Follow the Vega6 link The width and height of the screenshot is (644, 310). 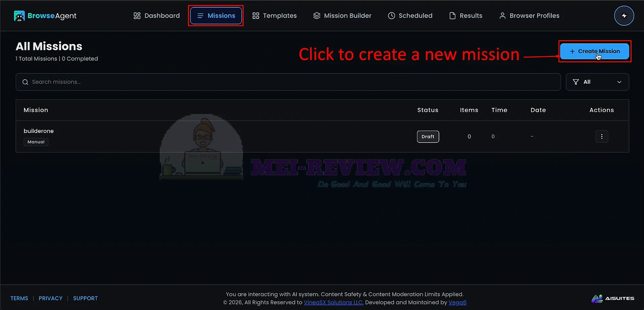point(457,302)
